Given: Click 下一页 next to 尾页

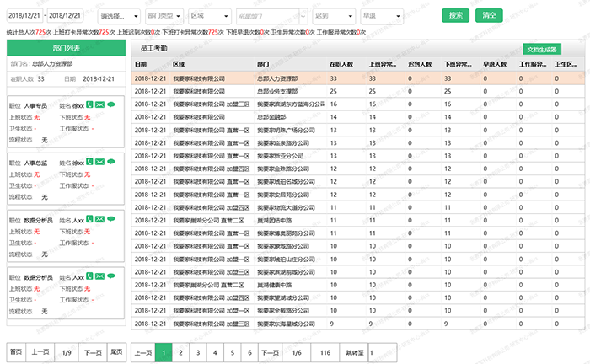Looking at the screenshot, I should (93, 352).
